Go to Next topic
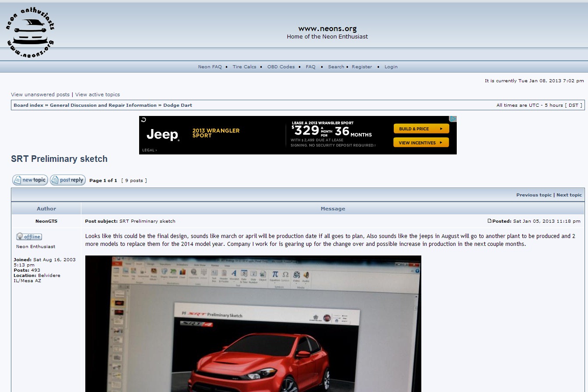 pos(569,195)
